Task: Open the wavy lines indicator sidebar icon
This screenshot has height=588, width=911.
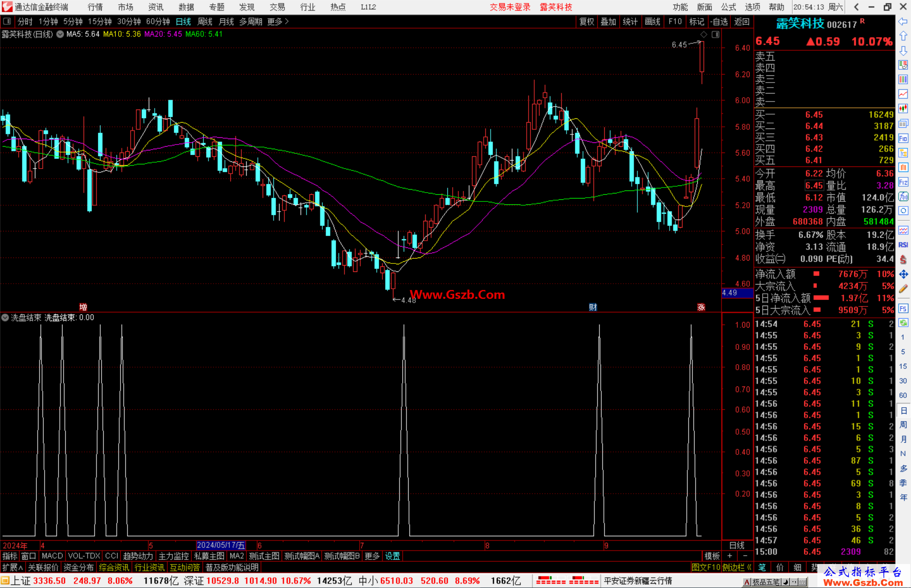Action: pos(903,230)
